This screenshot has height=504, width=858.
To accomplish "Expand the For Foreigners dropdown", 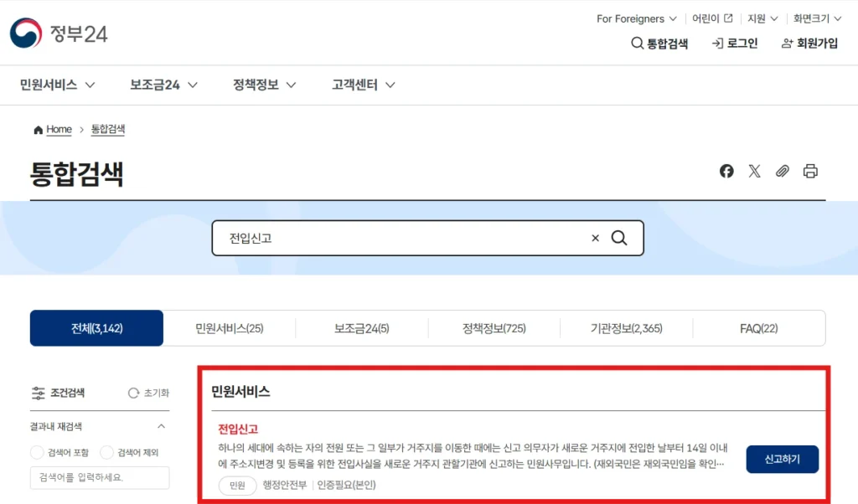I will point(637,18).
